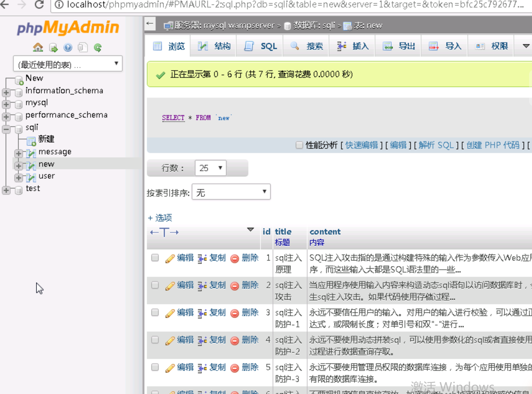Screen dimensions: 532x394
Task: Collapse the sqli database node
Action: [6, 129]
